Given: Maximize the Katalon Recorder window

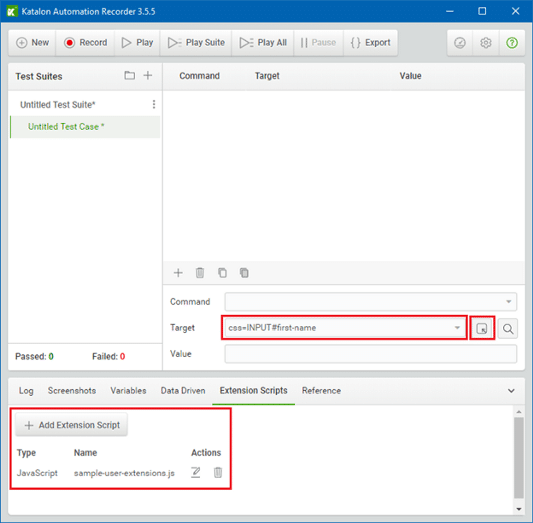Looking at the screenshot, I should [x=482, y=11].
